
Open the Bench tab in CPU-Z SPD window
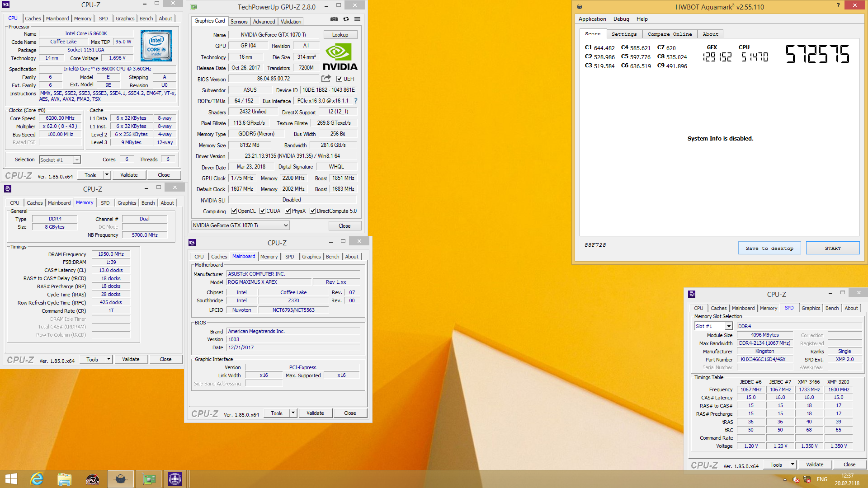click(832, 308)
